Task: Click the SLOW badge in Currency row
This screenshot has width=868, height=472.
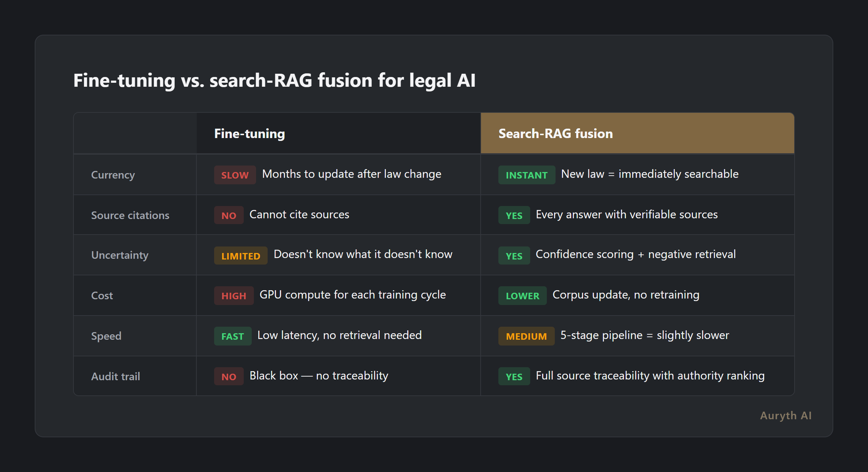Action: click(234, 175)
